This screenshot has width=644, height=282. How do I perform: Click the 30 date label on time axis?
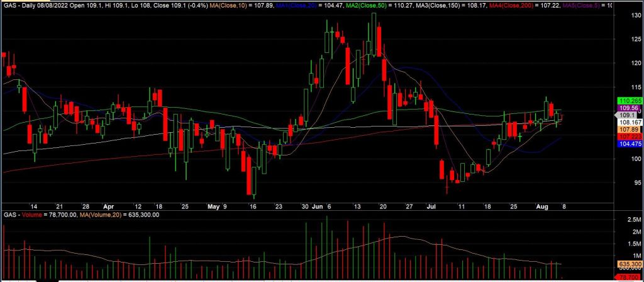[305, 206]
